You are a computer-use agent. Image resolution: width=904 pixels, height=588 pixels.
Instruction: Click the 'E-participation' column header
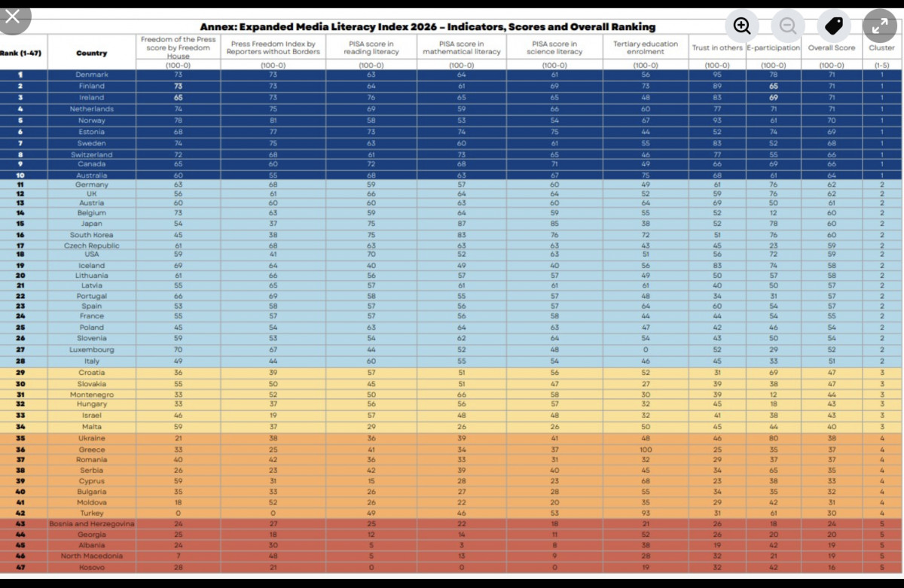coord(773,47)
